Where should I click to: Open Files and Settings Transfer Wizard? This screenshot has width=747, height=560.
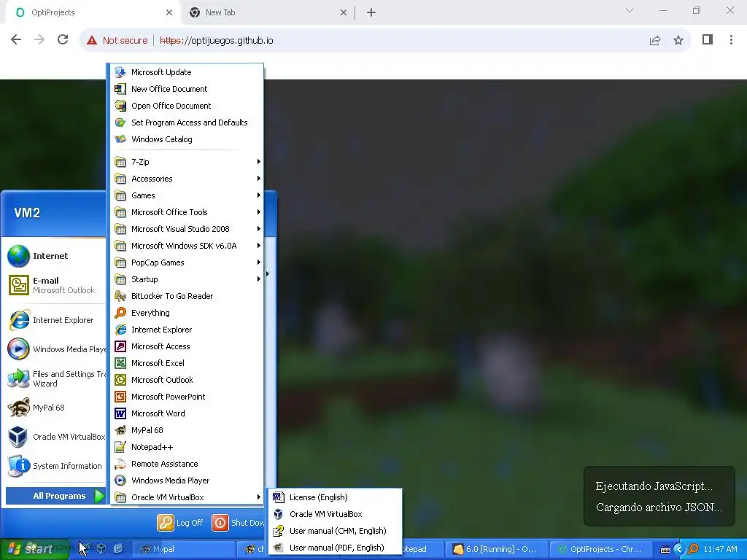click(x=55, y=378)
